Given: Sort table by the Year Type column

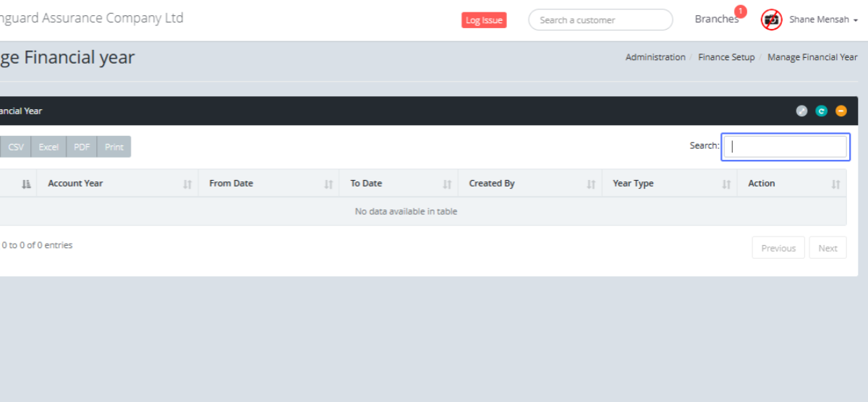Looking at the screenshot, I should point(669,184).
